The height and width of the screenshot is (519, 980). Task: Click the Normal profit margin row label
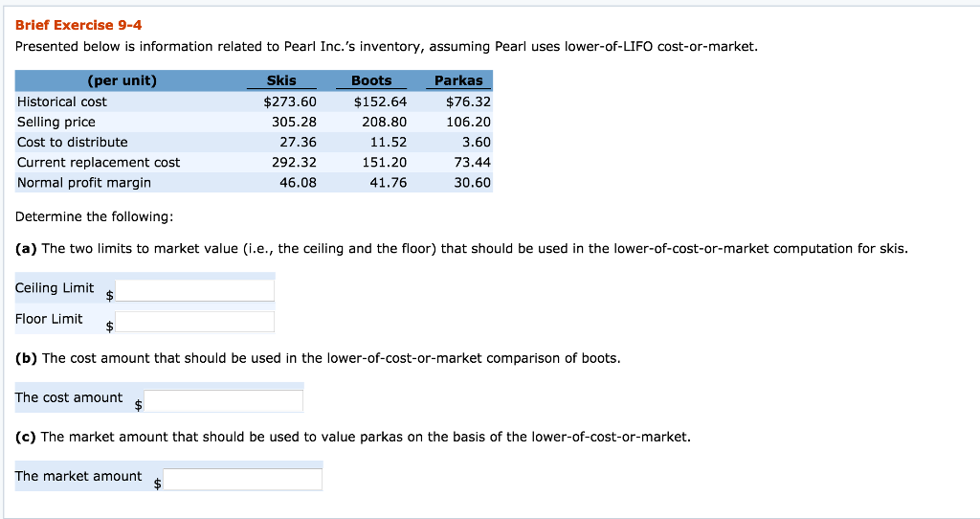point(84,182)
